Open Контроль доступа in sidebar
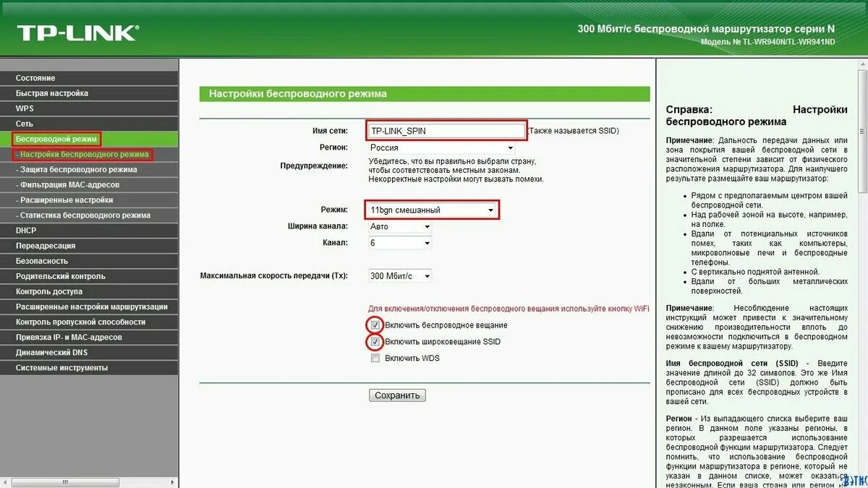Viewport: 868px width, 488px height. (88, 291)
